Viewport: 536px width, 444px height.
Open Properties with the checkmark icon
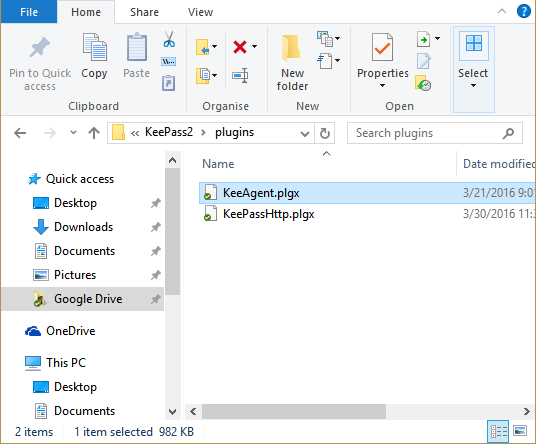coord(382,47)
